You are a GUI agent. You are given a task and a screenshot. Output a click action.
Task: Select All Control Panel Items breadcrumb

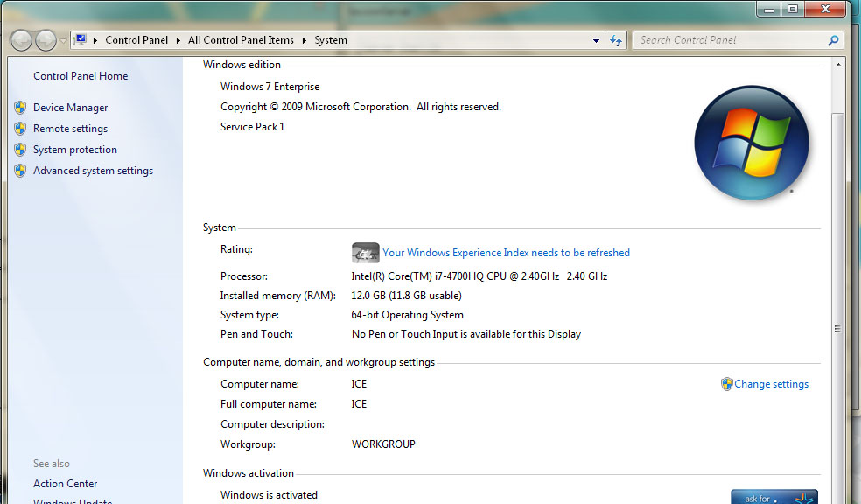pos(241,40)
